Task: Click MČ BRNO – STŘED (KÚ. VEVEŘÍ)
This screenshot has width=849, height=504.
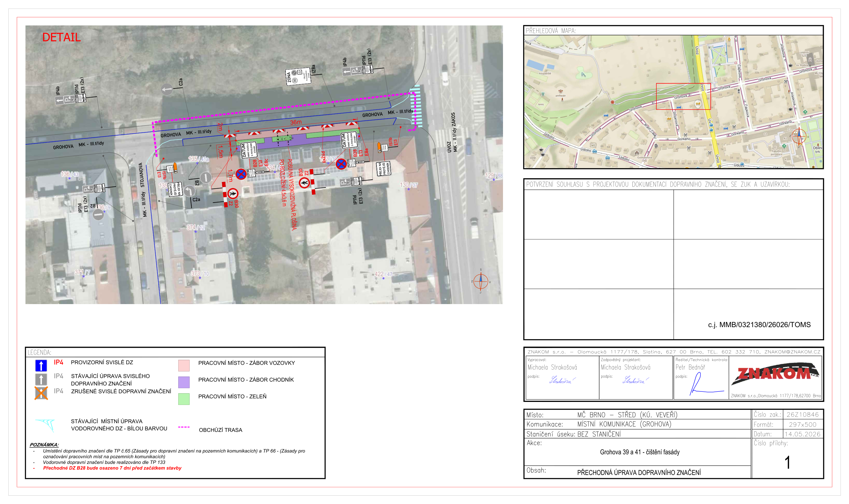Action: click(627, 415)
